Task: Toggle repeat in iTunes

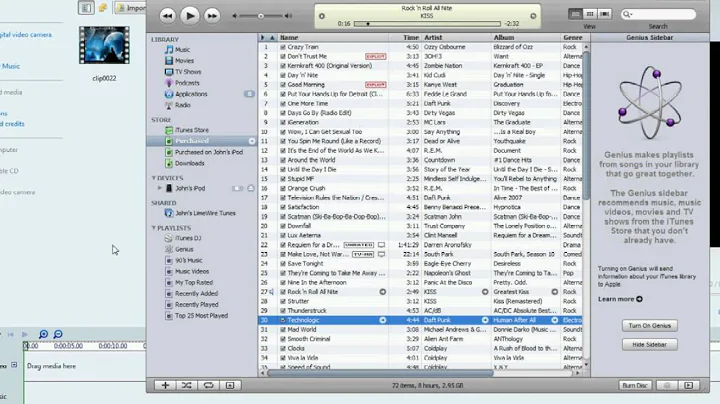Action: click(x=208, y=385)
